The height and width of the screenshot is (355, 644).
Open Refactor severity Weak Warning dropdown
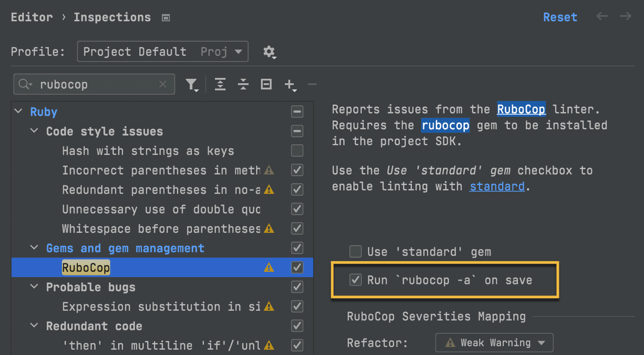click(x=494, y=343)
